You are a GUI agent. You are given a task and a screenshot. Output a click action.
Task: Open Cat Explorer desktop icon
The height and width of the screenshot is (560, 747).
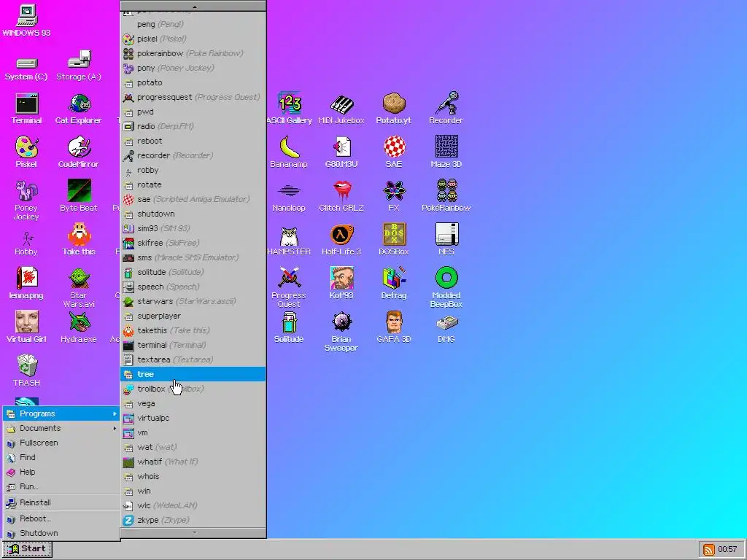click(x=79, y=109)
